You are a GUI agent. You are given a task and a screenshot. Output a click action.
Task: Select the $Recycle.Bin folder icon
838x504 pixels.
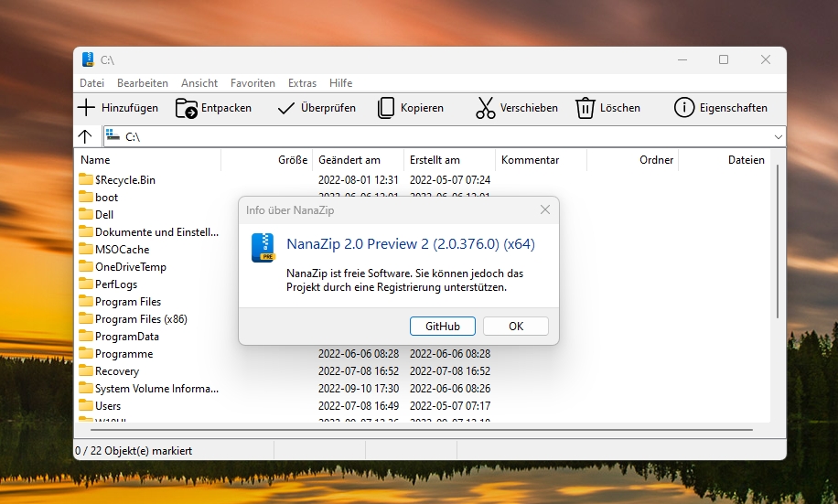click(x=85, y=179)
